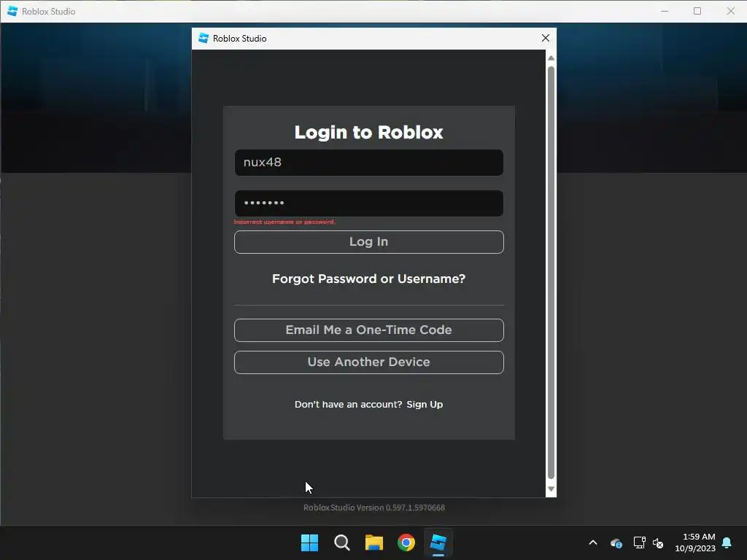Open the notifications bell icon
The image size is (747, 560).
point(727,542)
